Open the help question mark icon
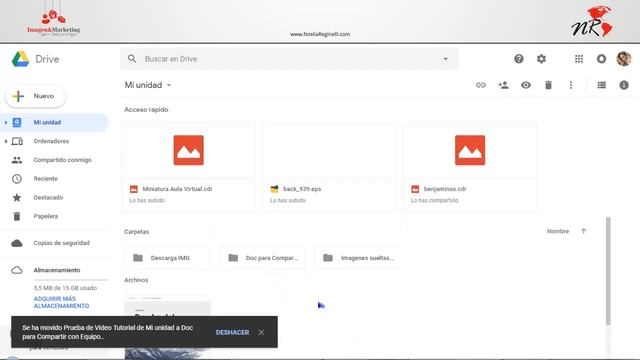The width and height of the screenshot is (640, 360). 518,59
